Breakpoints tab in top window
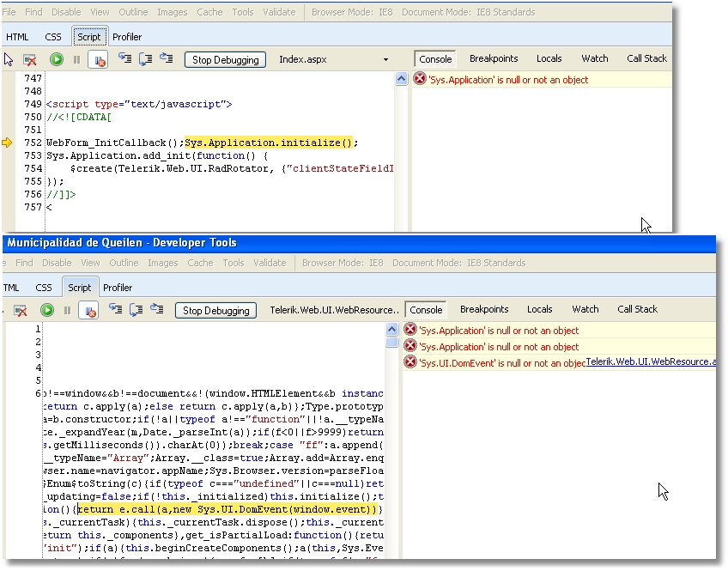Image resolution: width=728 pixels, height=571 pixels. point(494,58)
